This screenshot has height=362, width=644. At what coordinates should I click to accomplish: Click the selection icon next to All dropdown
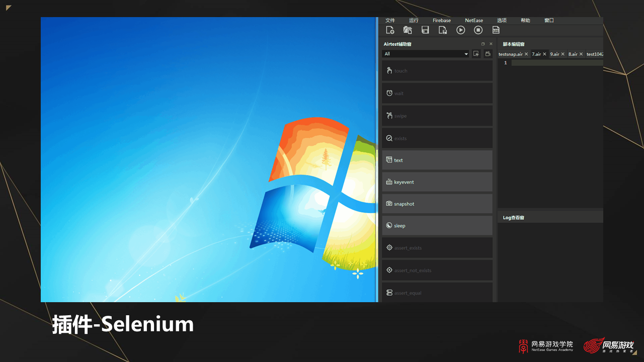point(476,54)
